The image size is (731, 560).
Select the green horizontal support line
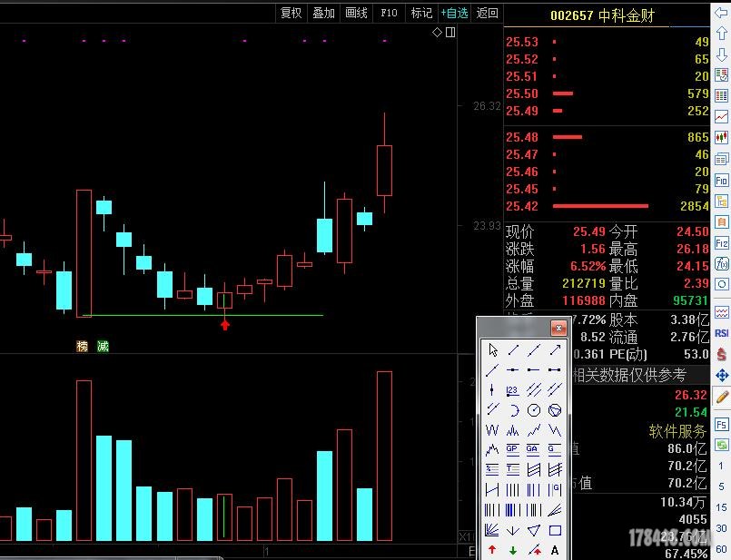(203, 316)
